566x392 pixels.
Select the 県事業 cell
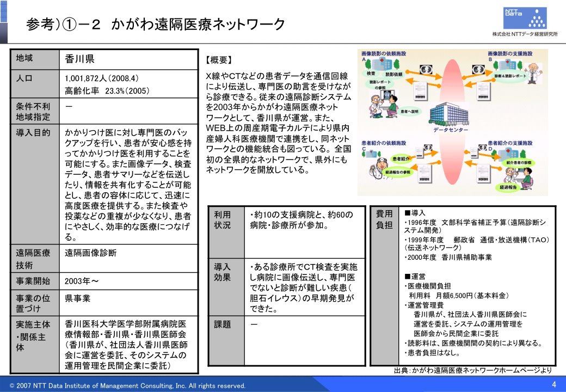(129, 303)
